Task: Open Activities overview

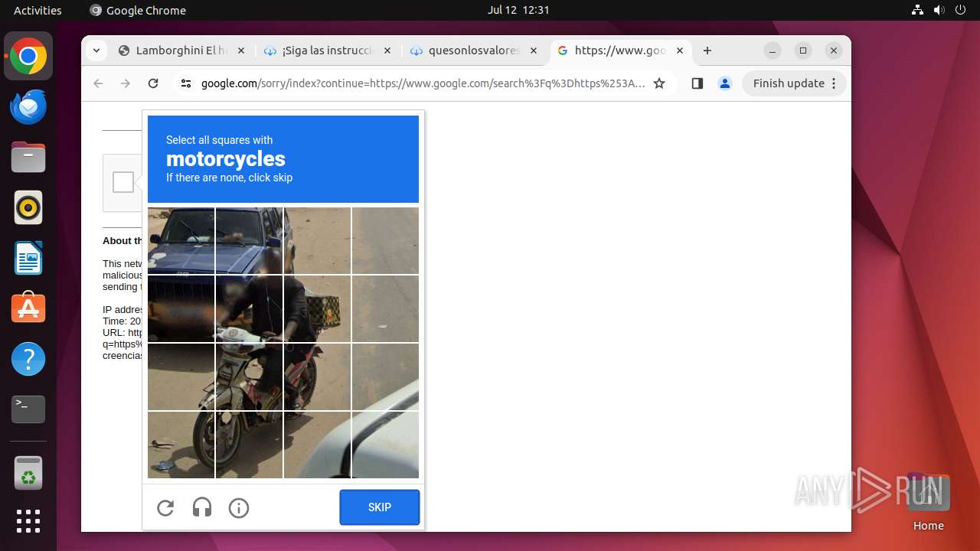Action: 38,10
